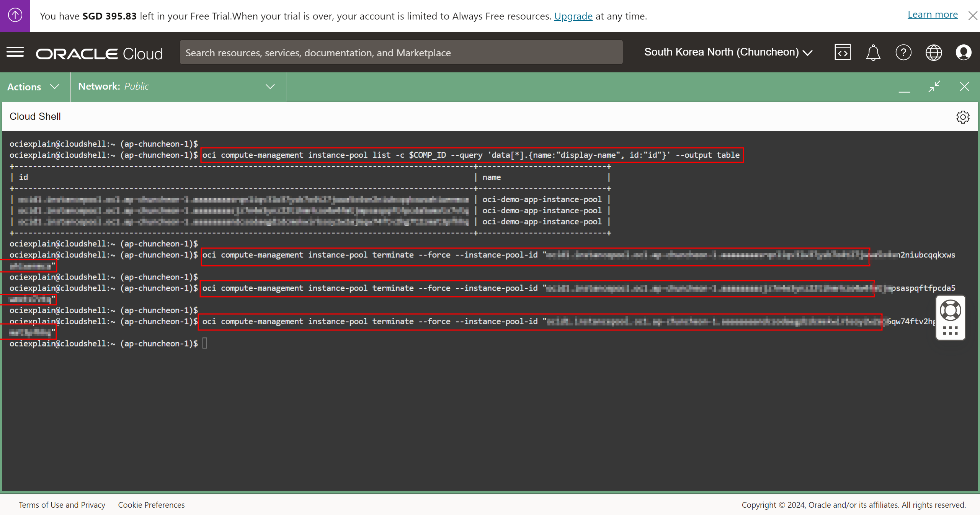The height and width of the screenshot is (515, 980).
Task: Open Cloud Shell settings gear
Action: coord(963,117)
